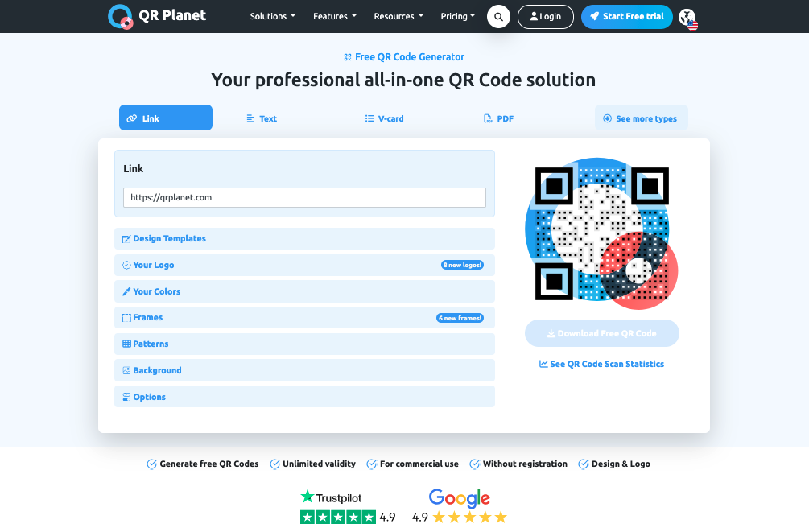Open the Solutions dropdown menu
This screenshot has height=532, width=809.
(x=272, y=17)
